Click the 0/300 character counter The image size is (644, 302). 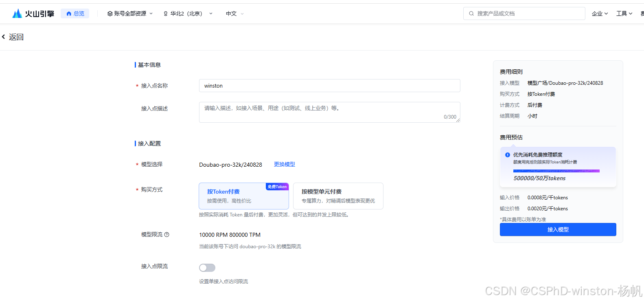[x=450, y=117]
